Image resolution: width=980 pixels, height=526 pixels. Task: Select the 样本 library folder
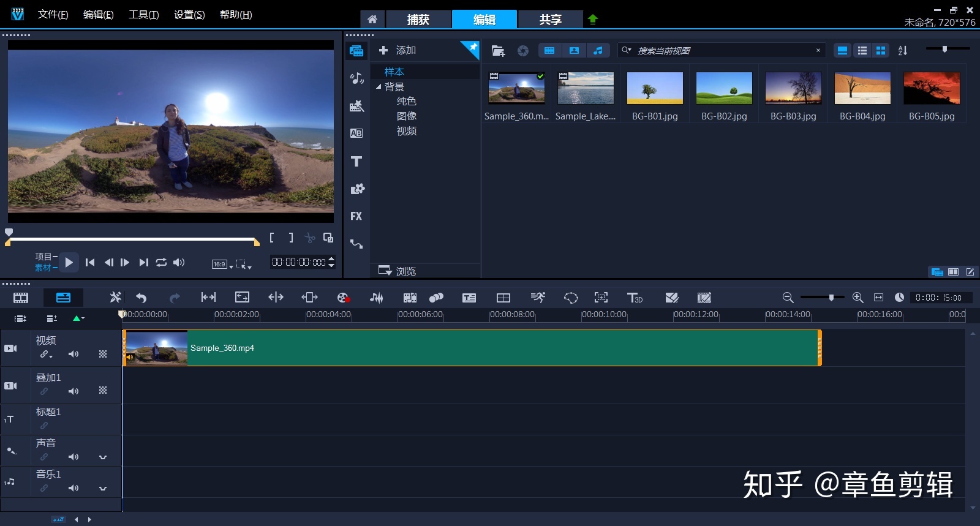394,72
